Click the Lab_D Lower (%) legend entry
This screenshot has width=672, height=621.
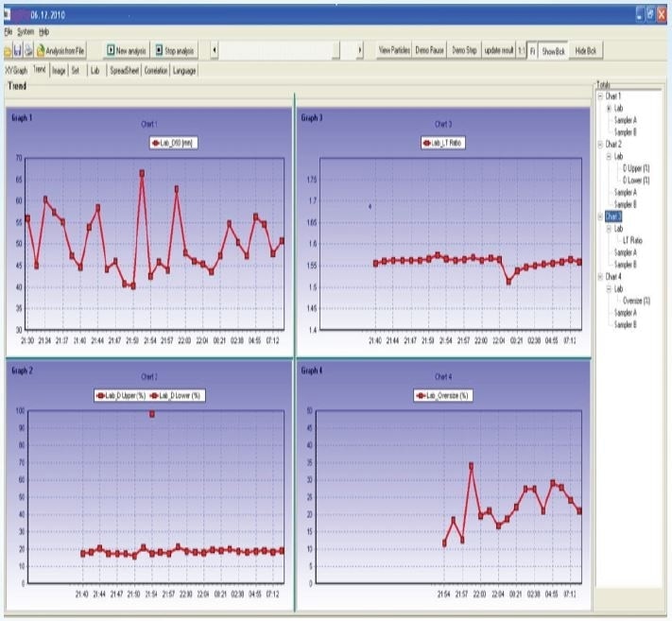176,395
